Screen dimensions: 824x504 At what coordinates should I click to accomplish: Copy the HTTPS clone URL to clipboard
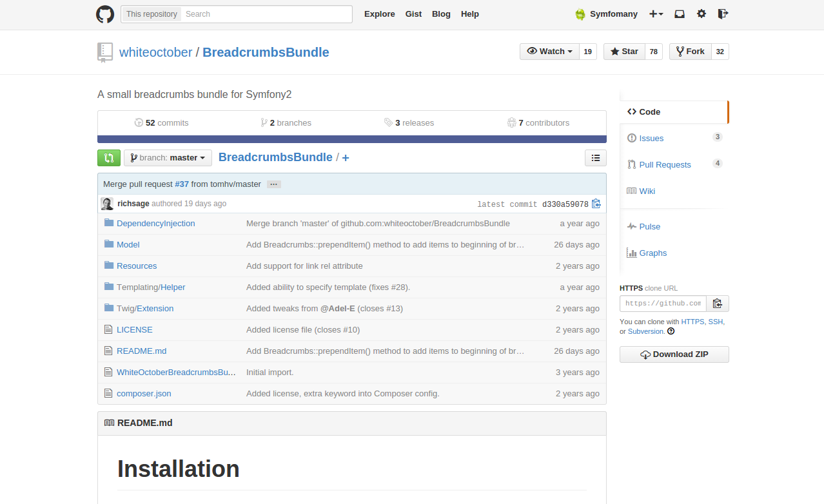point(718,304)
